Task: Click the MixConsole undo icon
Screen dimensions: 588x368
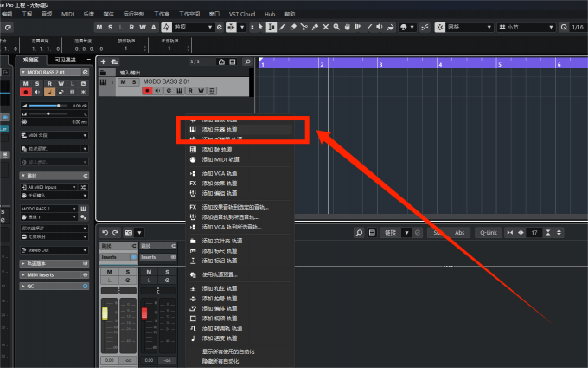Action: [105, 232]
